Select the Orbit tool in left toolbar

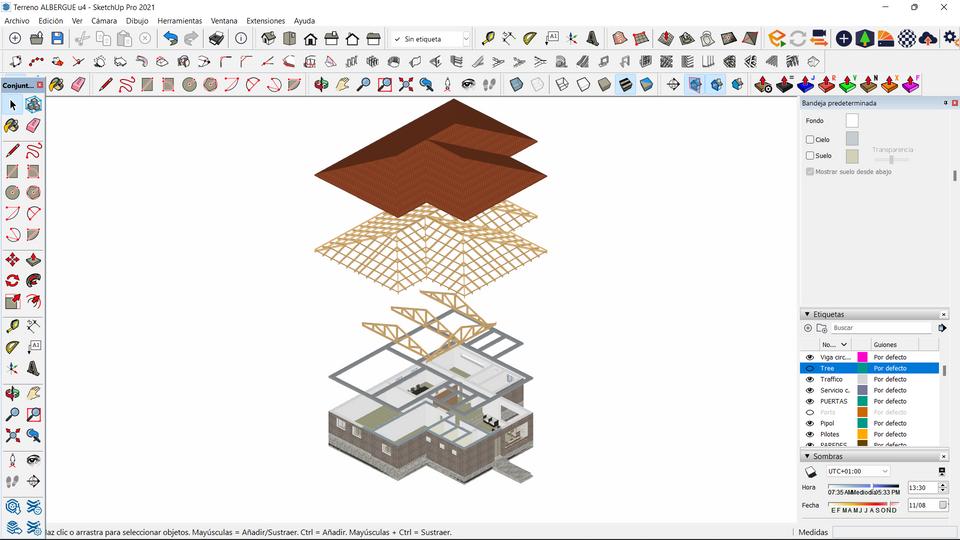pyautogui.click(x=12, y=392)
